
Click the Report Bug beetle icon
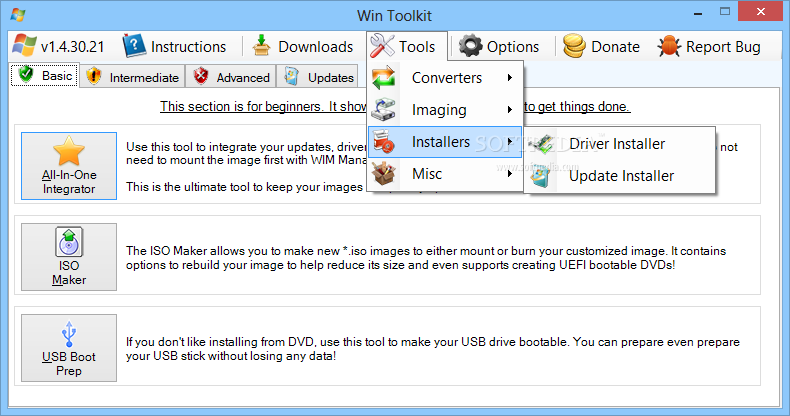point(669,46)
